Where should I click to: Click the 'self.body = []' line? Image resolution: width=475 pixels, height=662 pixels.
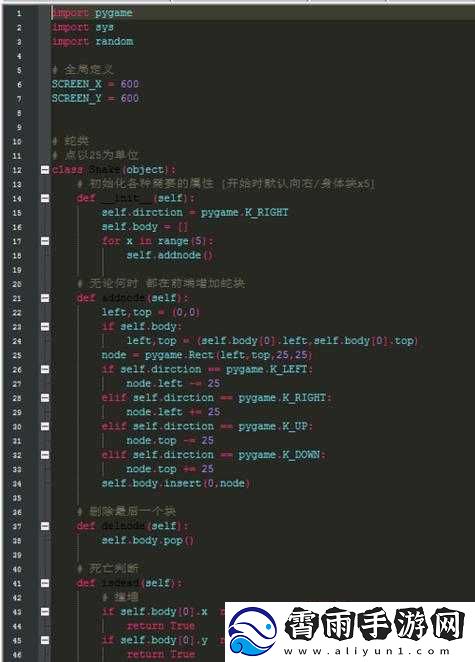pyautogui.click(x=145, y=227)
